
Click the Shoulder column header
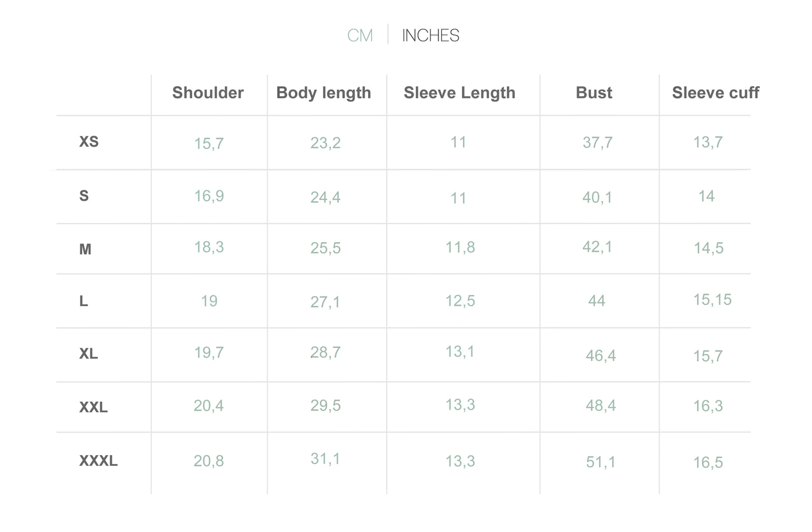coord(208,93)
